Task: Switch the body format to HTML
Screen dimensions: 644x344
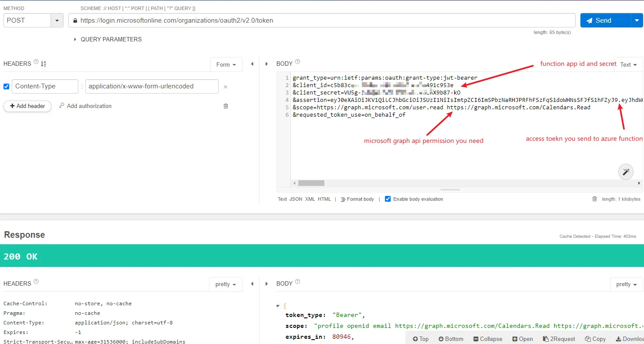Action: [x=324, y=199]
